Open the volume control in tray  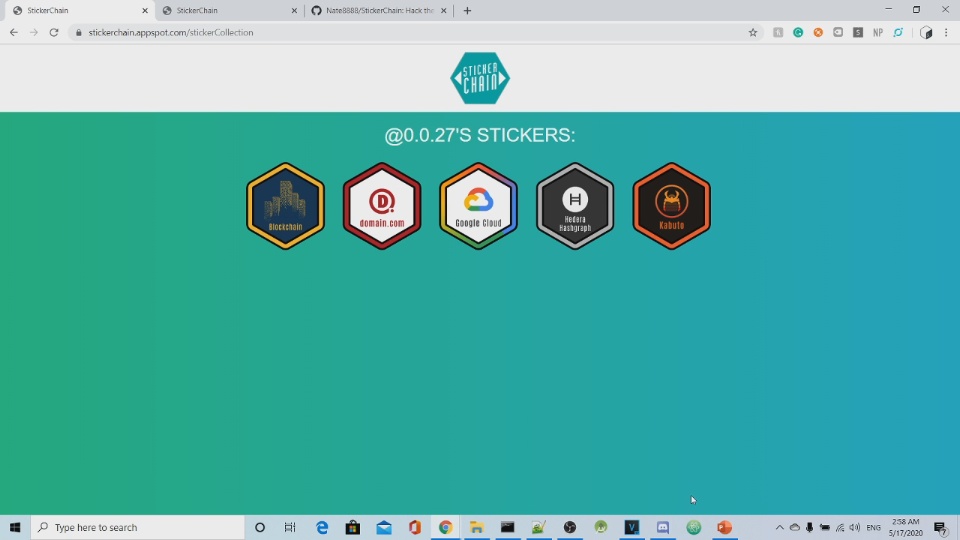tap(855, 527)
